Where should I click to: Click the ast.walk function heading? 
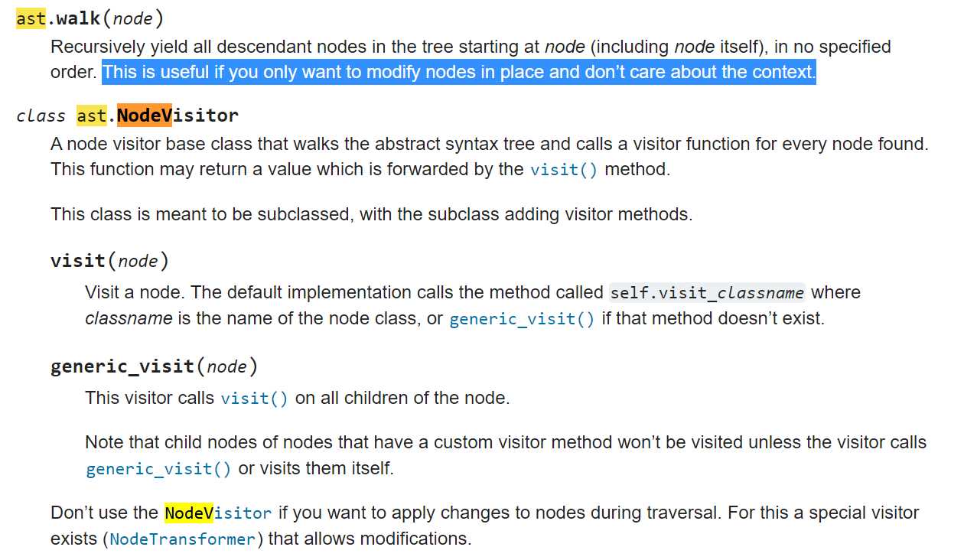click(x=90, y=18)
